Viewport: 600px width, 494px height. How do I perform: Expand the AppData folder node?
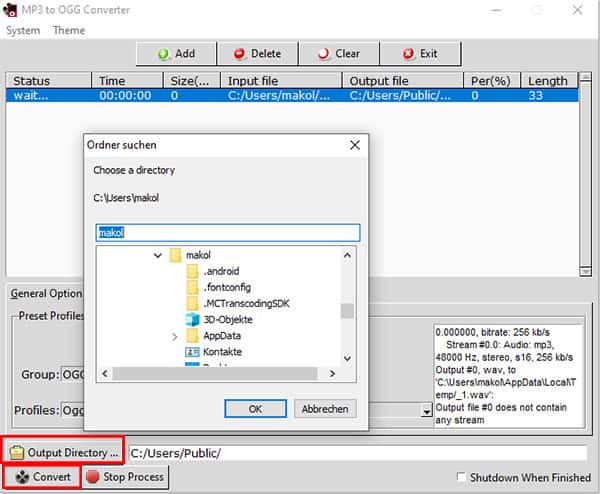(174, 336)
